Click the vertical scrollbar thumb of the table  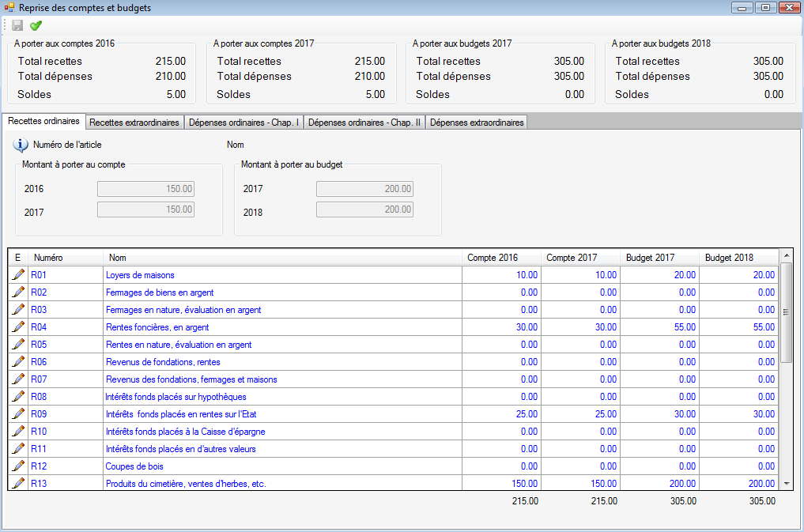tap(786, 312)
